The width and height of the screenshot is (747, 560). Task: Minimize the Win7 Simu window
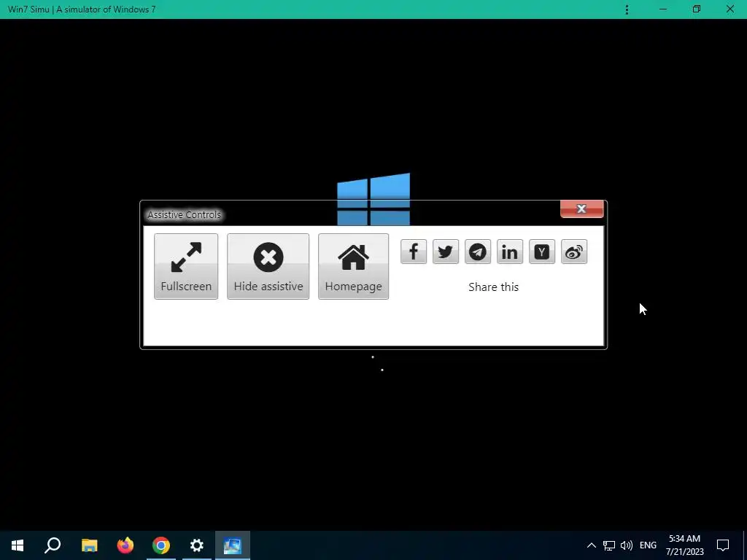click(x=663, y=9)
